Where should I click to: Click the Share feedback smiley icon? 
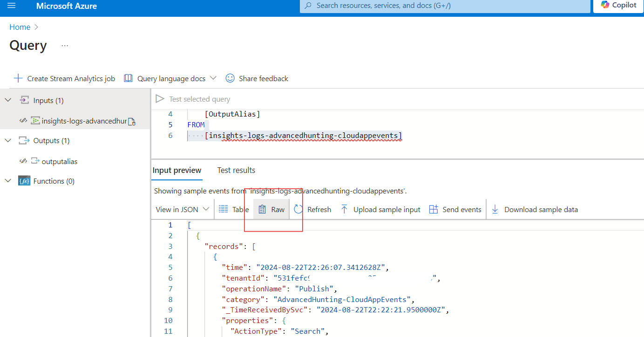(230, 78)
